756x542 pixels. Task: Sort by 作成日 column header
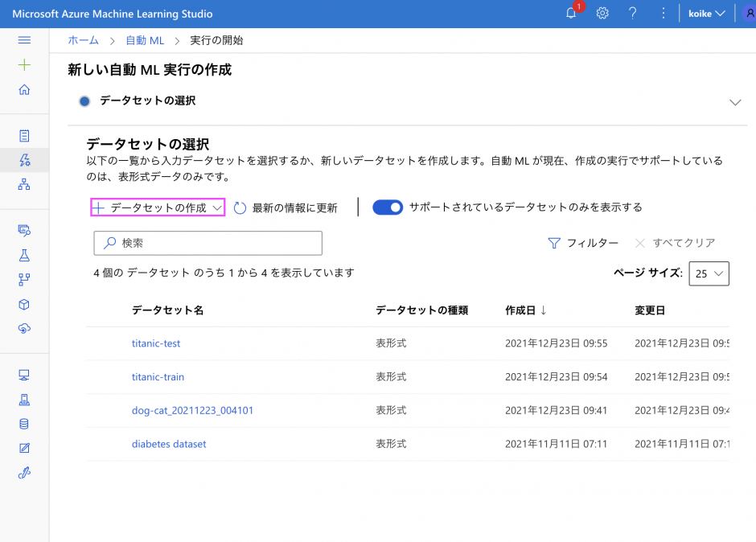tap(526, 310)
